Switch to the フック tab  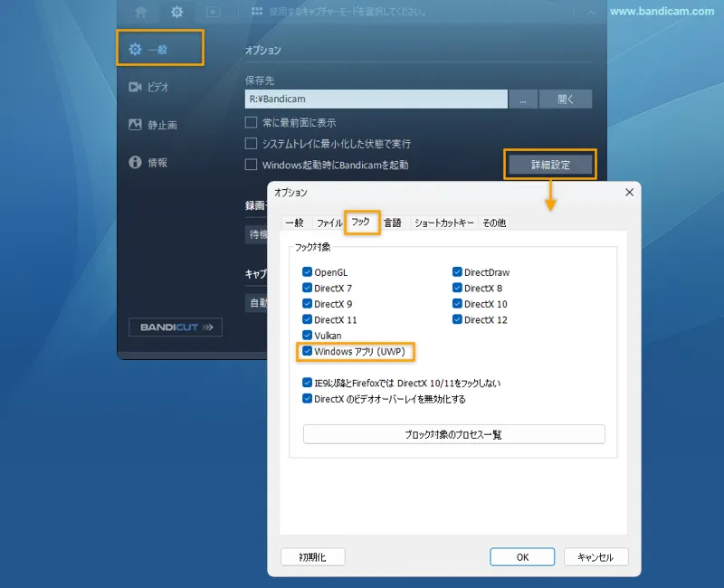pyautogui.click(x=361, y=222)
